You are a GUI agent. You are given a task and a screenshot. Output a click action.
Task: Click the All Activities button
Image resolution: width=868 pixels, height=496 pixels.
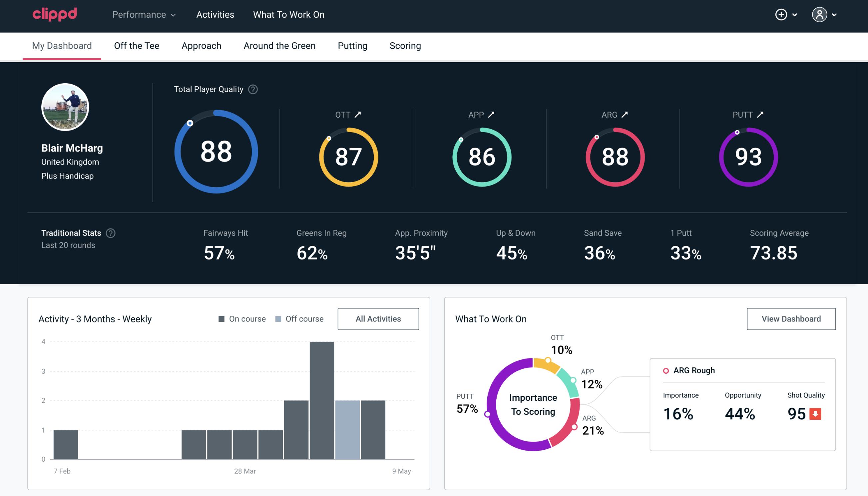tap(379, 318)
